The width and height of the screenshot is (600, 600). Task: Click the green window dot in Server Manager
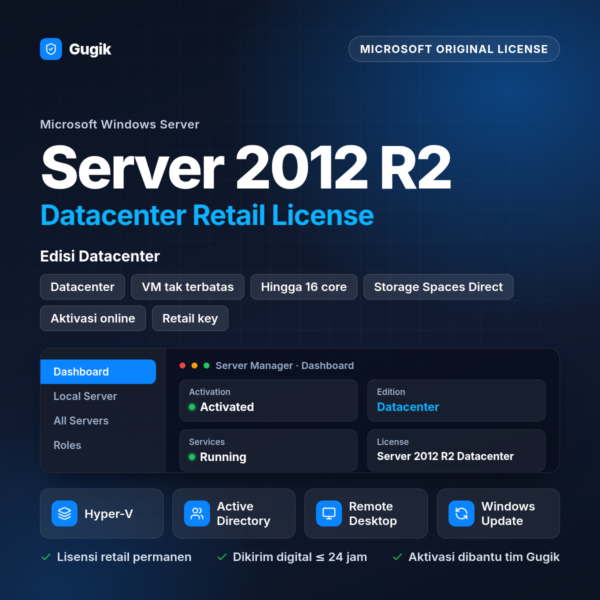pyautogui.click(x=207, y=366)
